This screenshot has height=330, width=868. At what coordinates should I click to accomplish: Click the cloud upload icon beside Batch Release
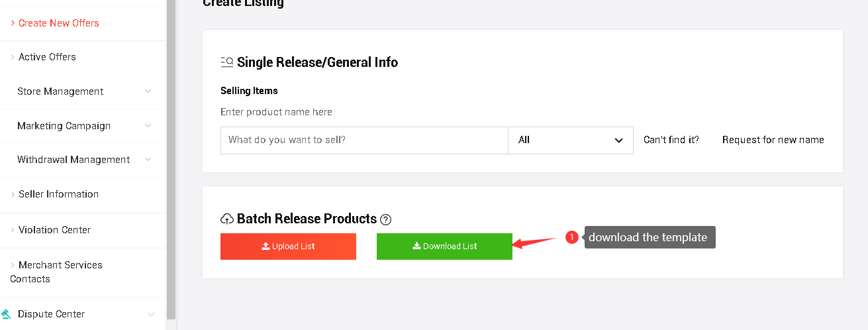tap(227, 219)
